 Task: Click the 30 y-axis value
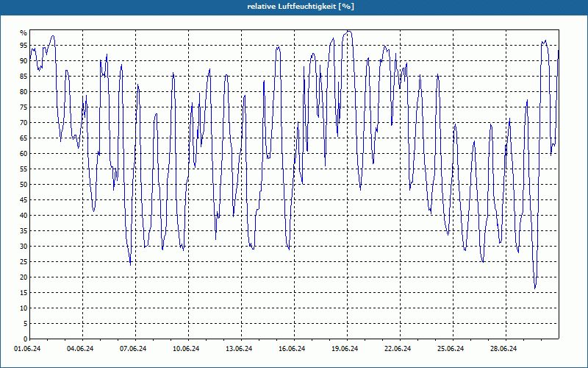(x=24, y=247)
